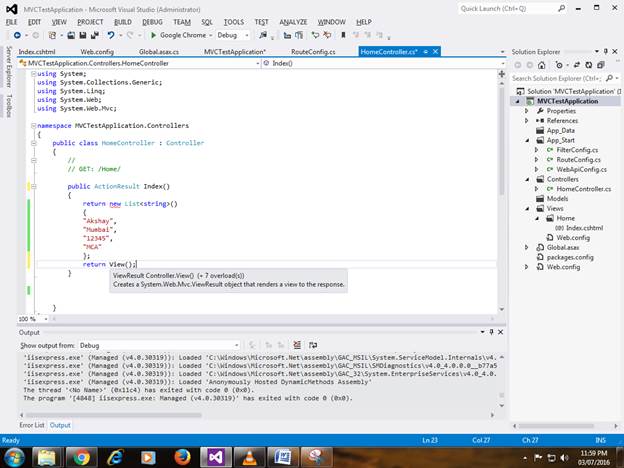Click the Windows Start orb
Viewport: 624px width, 468px height.
[x=14, y=458]
